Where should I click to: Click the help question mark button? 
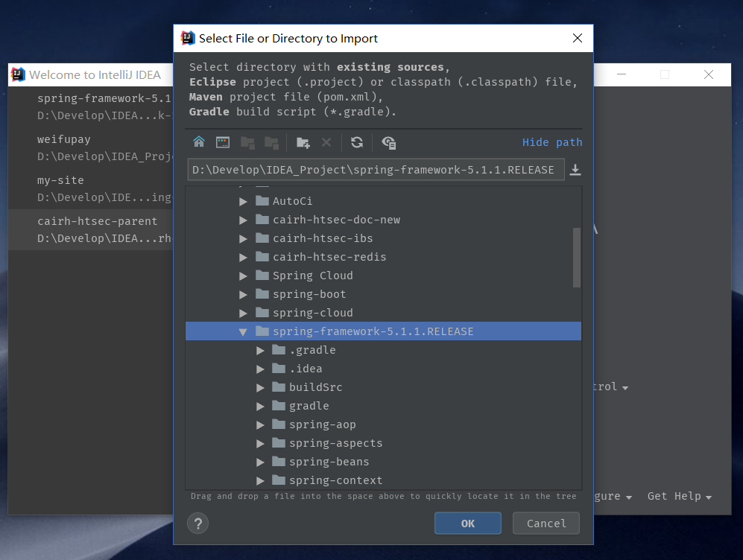[198, 524]
